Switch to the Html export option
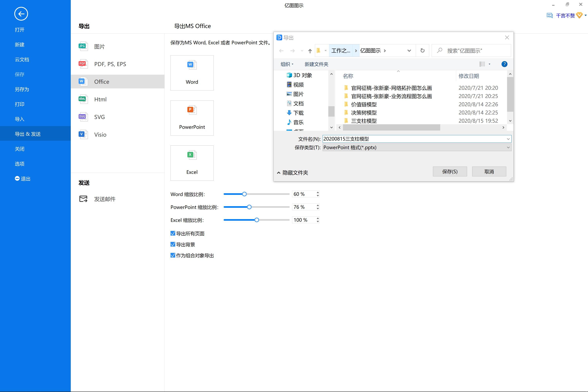 click(100, 99)
